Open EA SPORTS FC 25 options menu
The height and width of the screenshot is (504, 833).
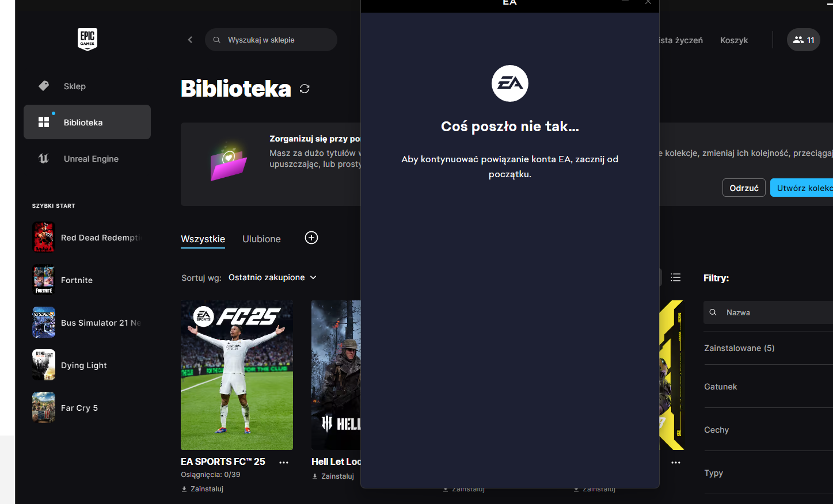click(x=284, y=462)
